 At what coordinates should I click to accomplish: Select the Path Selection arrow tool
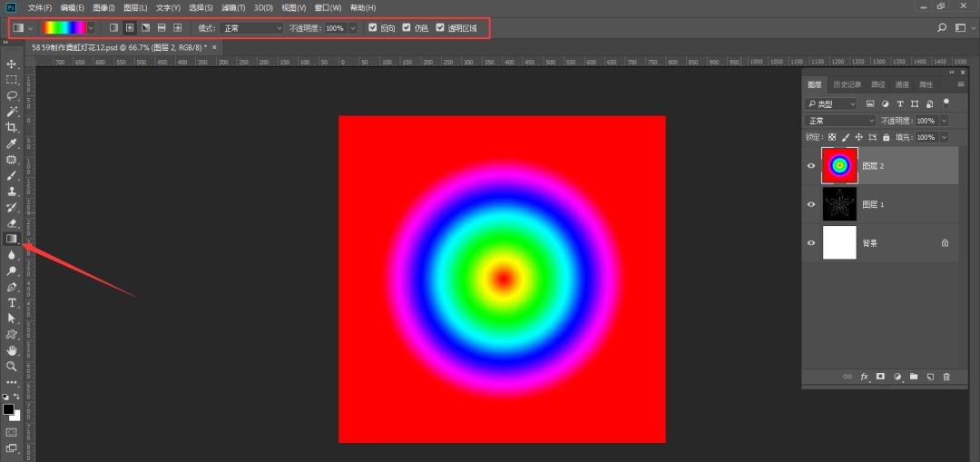tap(11, 319)
